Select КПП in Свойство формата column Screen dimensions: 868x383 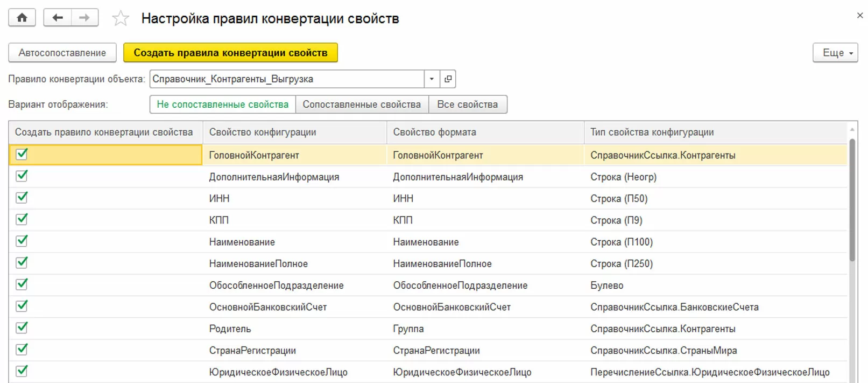485,220
